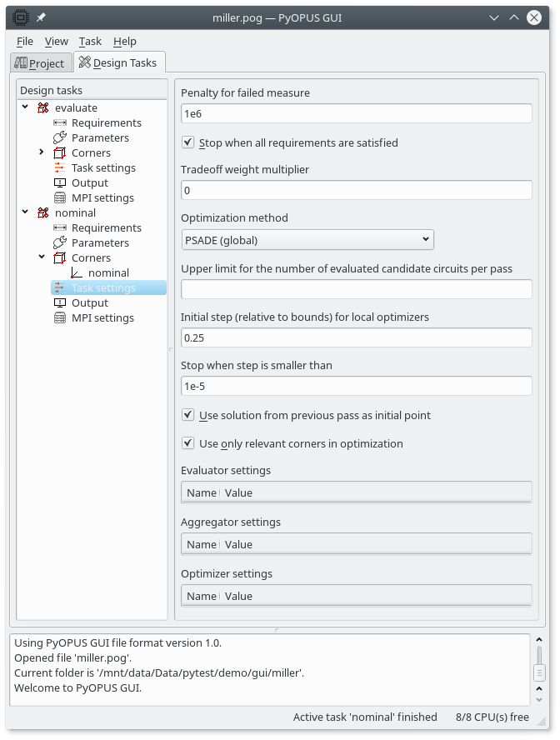Click the Value header in Evaluator settings

pyautogui.click(x=238, y=492)
